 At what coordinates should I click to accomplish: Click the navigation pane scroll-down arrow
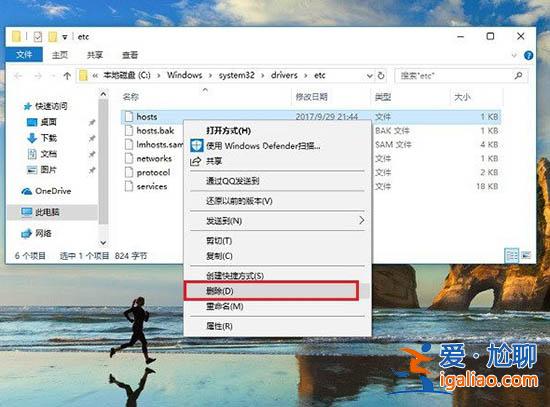[103, 242]
